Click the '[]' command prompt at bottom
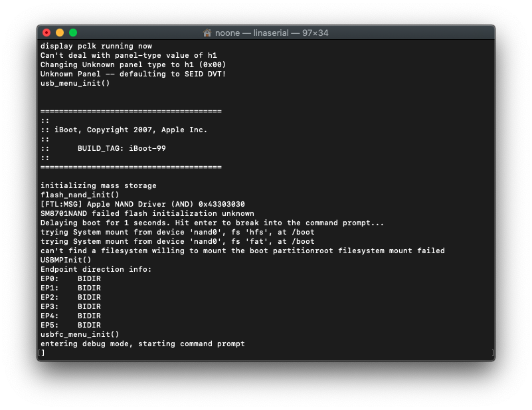 pos(41,353)
